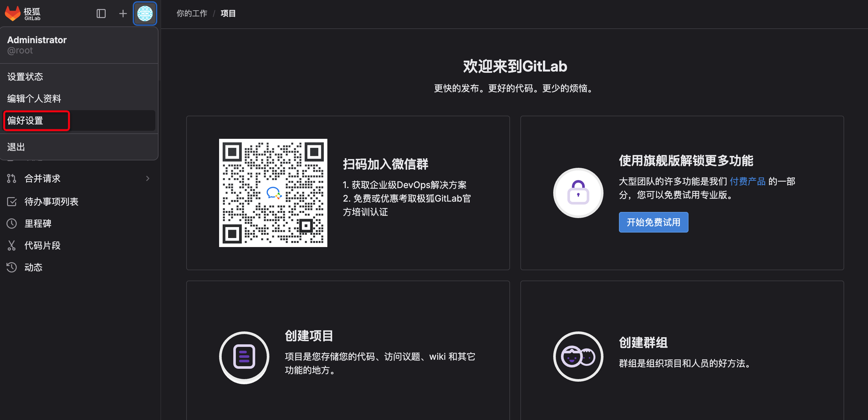Expand the 合并请求 chevron arrow

[148, 178]
